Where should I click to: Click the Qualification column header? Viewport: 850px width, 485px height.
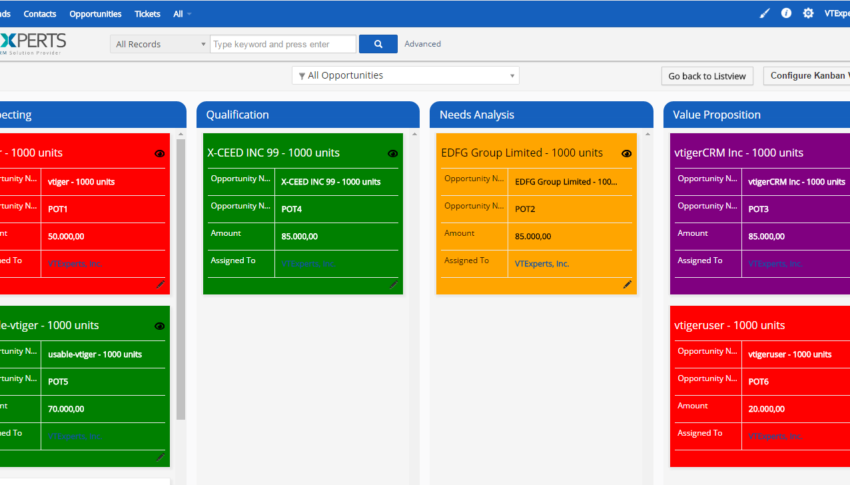(x=308, y=114)
